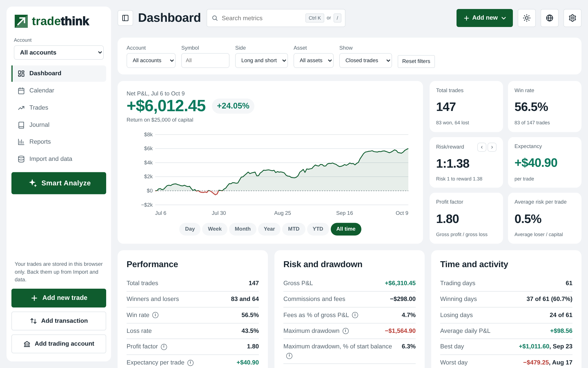
Task: Open settings gear icon
Action: (572, 18)
